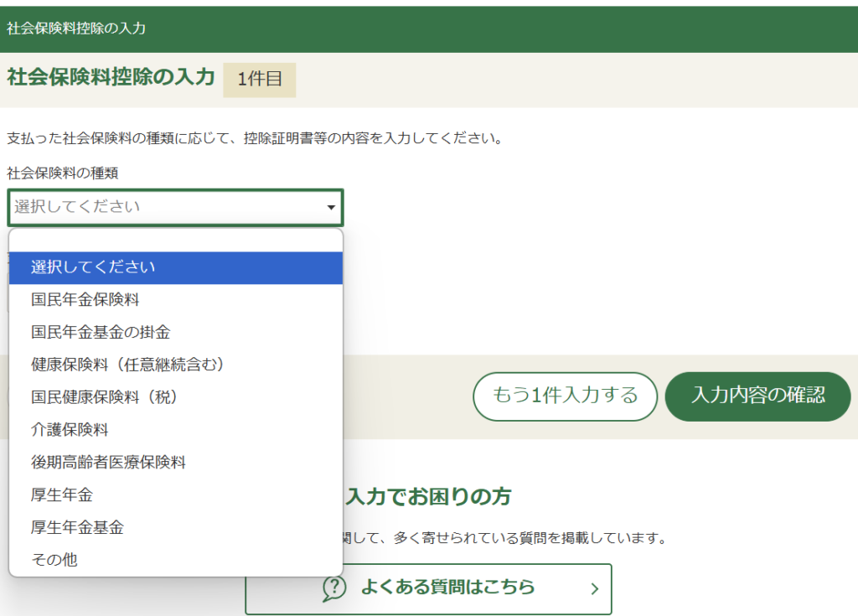This screenshot has height=616, width=858.
Task: Click the question mark help icon
Action: 334,588
